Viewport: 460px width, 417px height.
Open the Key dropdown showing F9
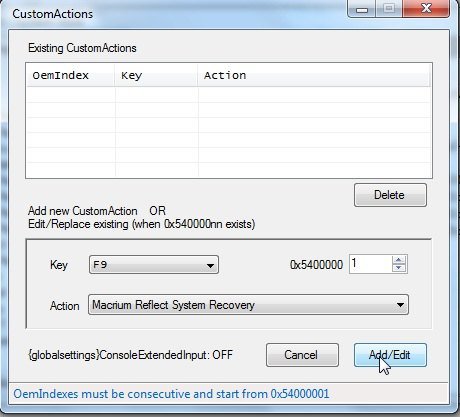pyautogui.click(x=154, y=265)
